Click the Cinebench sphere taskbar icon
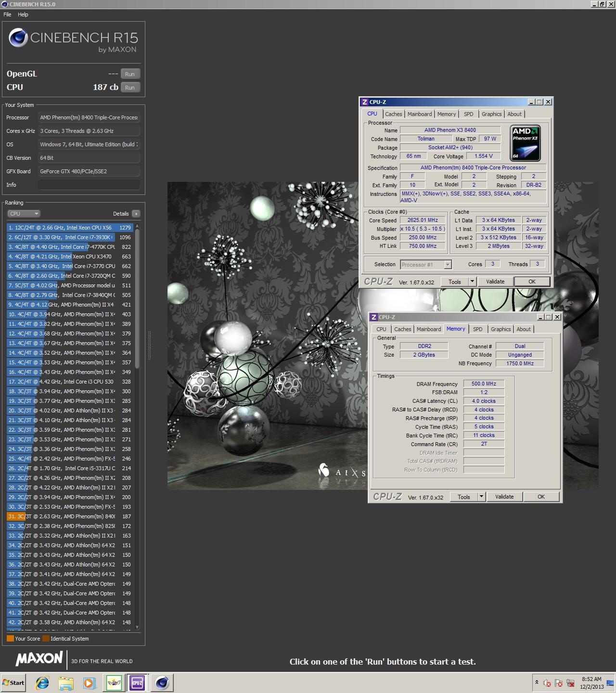The image size is (616, 693). [162, 682]
